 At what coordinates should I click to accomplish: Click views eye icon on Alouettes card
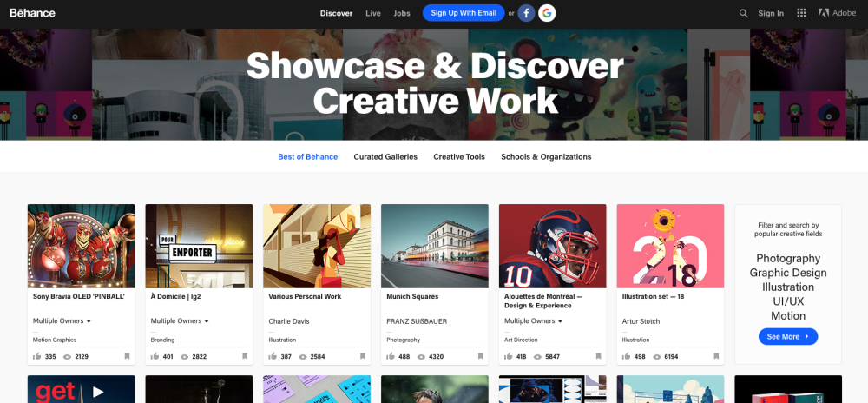tap(539, 357)
